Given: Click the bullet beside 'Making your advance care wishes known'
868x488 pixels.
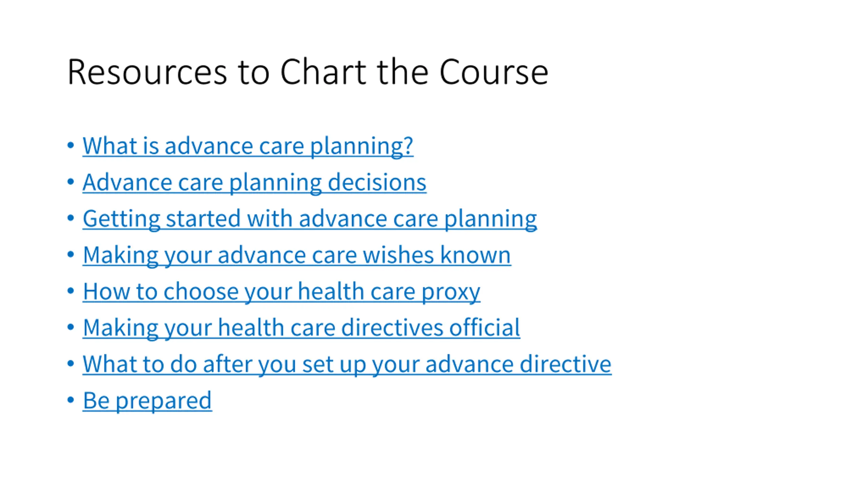Looking at the screenshot, I should pos(71,255).
